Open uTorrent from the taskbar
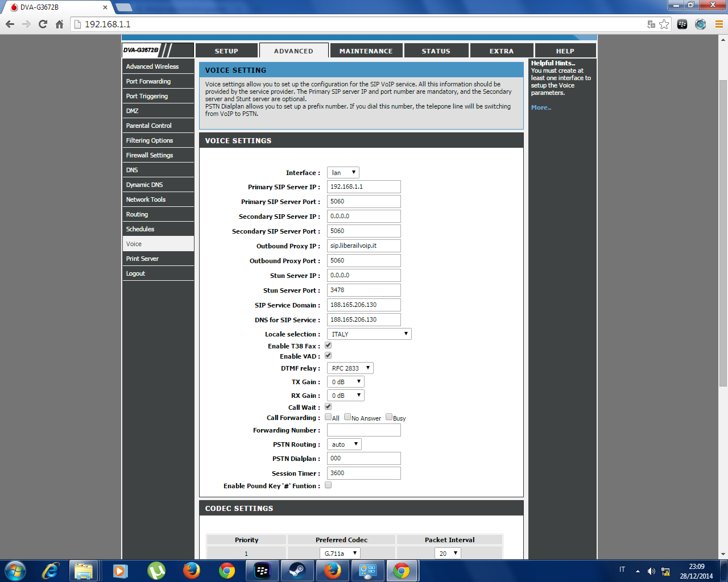Viewport: 728px width, 582px height. coord(156,570)
